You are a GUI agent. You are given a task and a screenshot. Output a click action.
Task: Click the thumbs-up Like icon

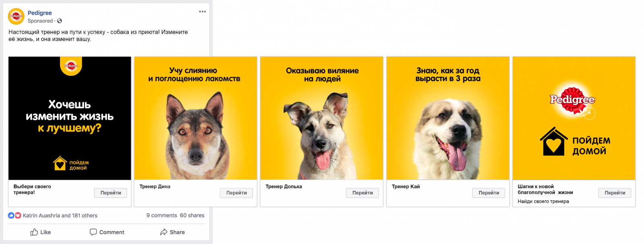(x=34, y=232)
